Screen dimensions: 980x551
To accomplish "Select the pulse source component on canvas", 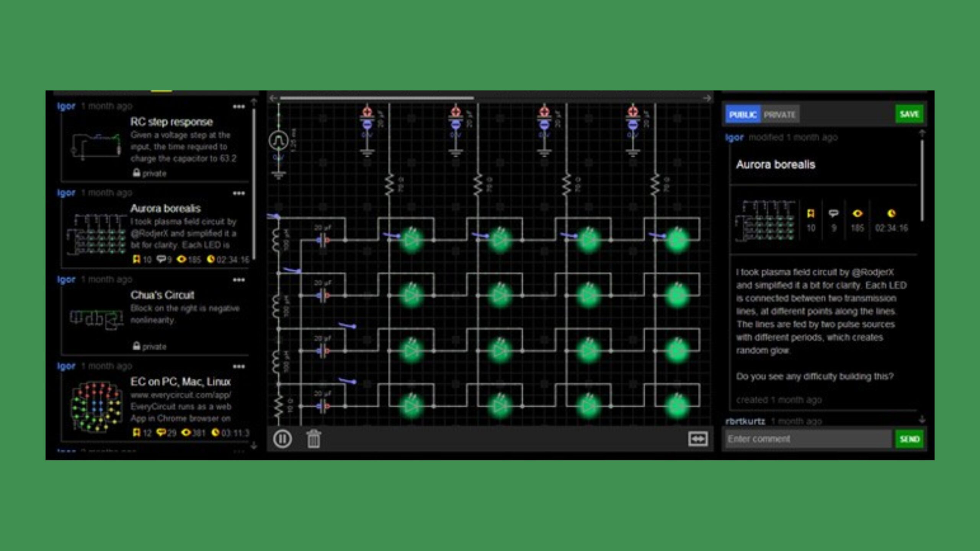I will pyautogui.click(x=278, y=141).
